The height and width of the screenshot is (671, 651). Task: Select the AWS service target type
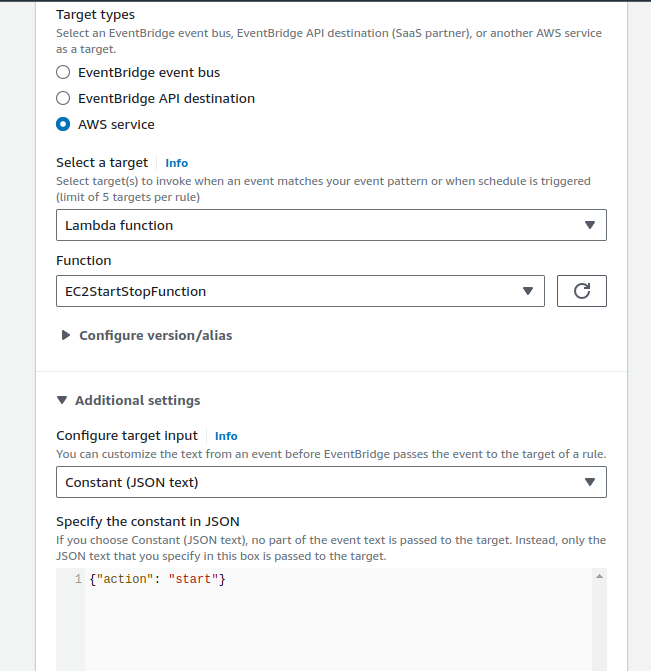click(63, 125)
